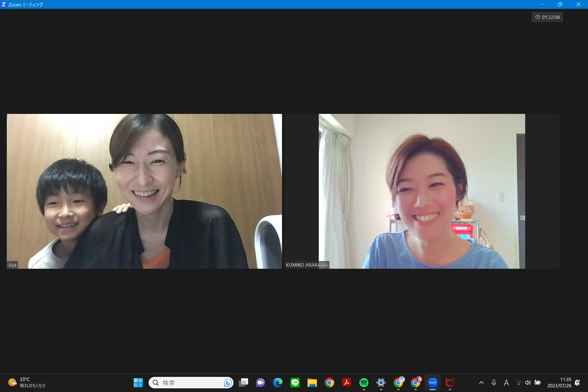Viewport: 588px width, 392px height.
Task: Toggle the IME input mode A indicator
Action: [506, 383]
